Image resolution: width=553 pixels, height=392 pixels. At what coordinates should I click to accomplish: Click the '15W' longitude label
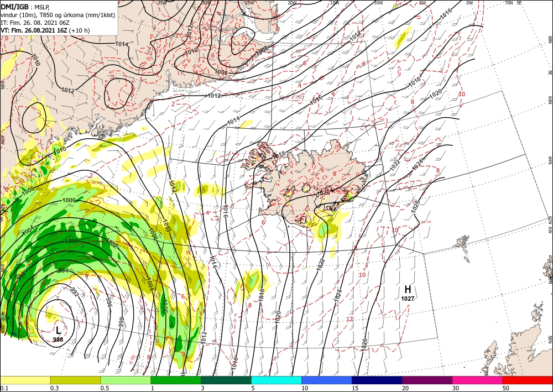[335, 3]
